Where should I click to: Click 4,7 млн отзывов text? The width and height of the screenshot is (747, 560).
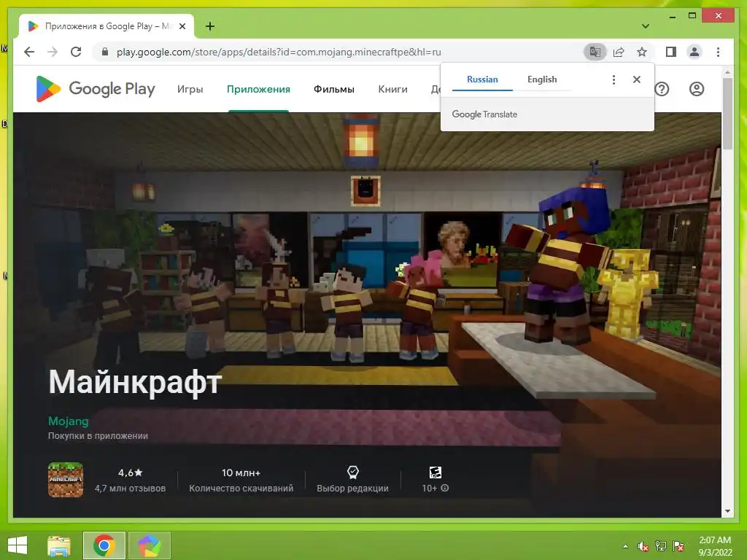coord(130,489)
